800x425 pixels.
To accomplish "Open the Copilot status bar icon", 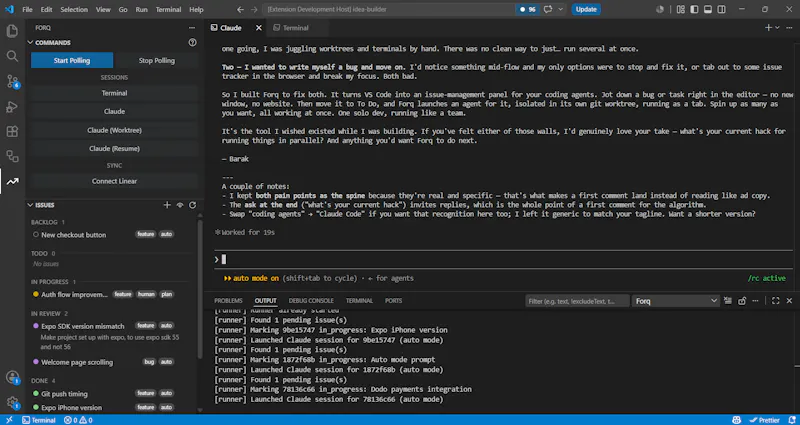I will coord(736,420).
